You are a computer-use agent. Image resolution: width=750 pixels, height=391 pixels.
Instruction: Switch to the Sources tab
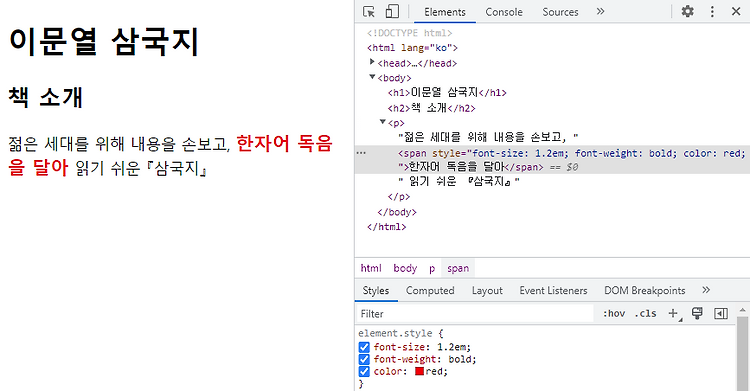[x=560, y=12]
